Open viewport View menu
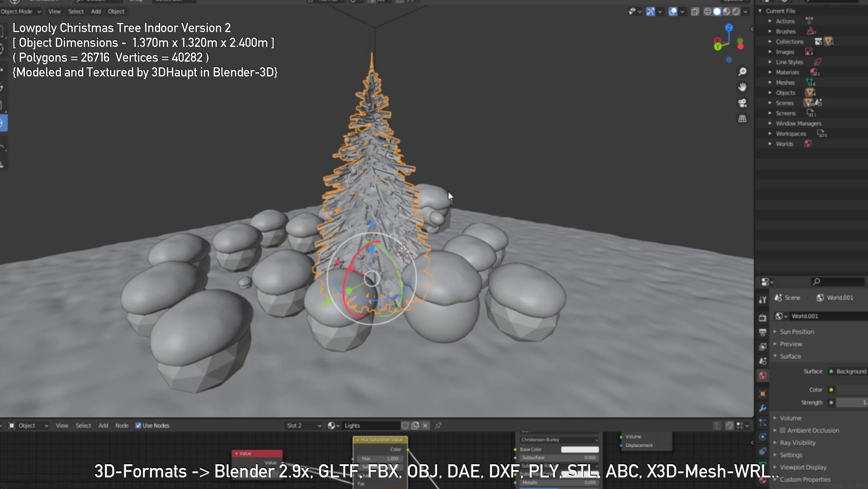 54,12
